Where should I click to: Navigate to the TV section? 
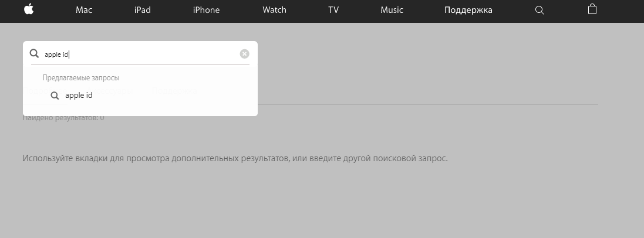click(x=333, y=10)
